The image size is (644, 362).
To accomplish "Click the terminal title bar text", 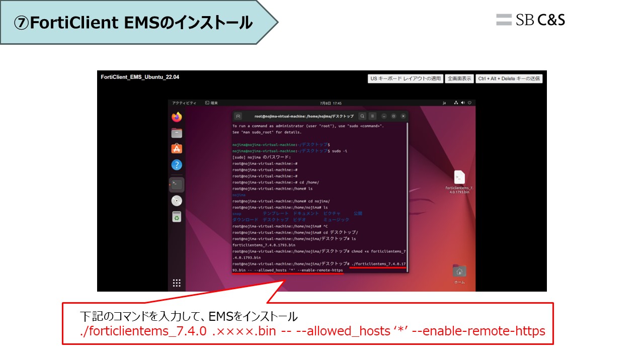I will click(x=304, y=116).
